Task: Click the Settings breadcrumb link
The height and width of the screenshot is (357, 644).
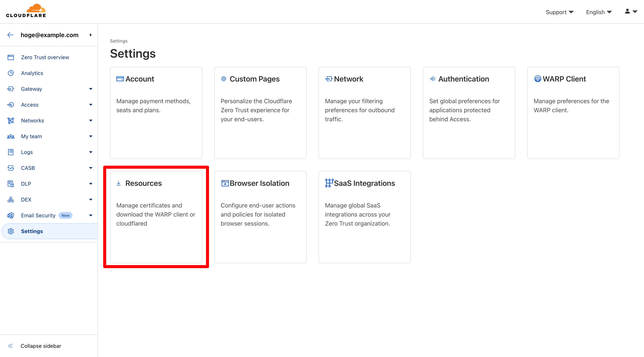Action: 118,41
